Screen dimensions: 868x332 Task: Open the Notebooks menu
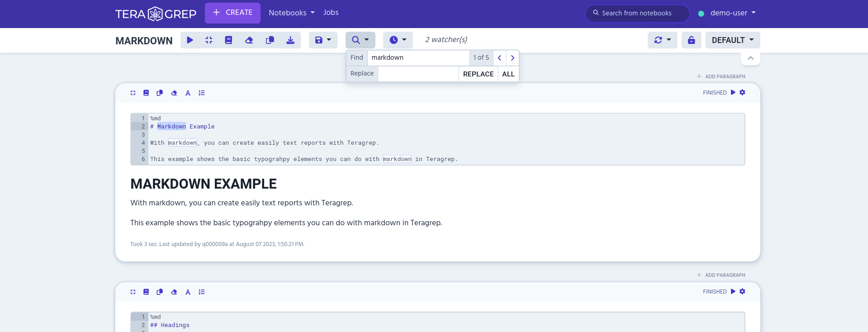tap(292, 13)
